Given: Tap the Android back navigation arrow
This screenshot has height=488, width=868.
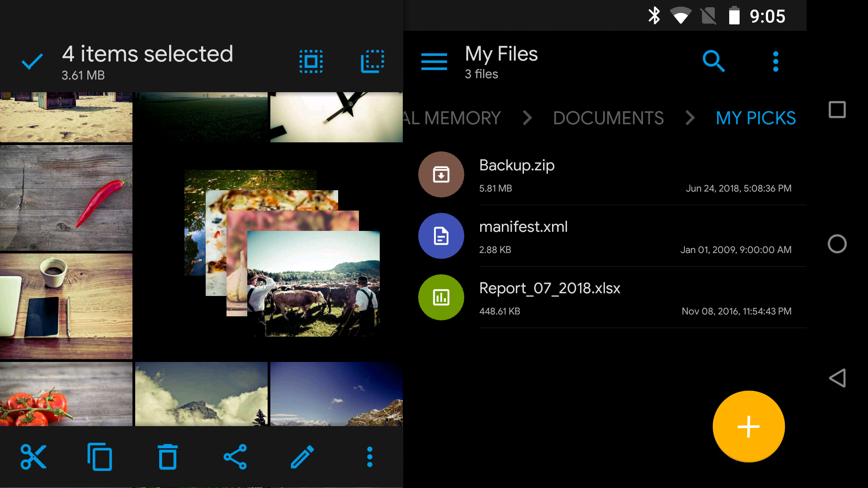Looking at the screenshot, I should pos(837,378).
